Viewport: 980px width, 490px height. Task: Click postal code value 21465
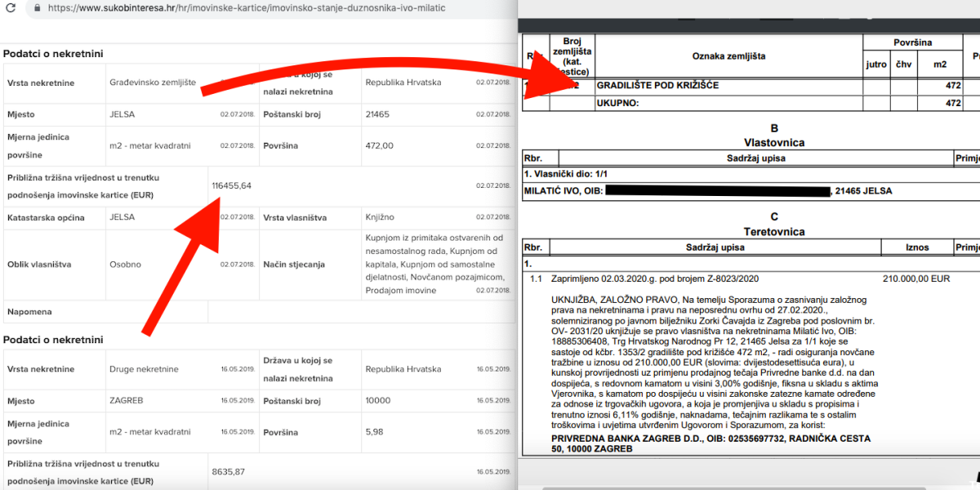[x=379, y=114]
